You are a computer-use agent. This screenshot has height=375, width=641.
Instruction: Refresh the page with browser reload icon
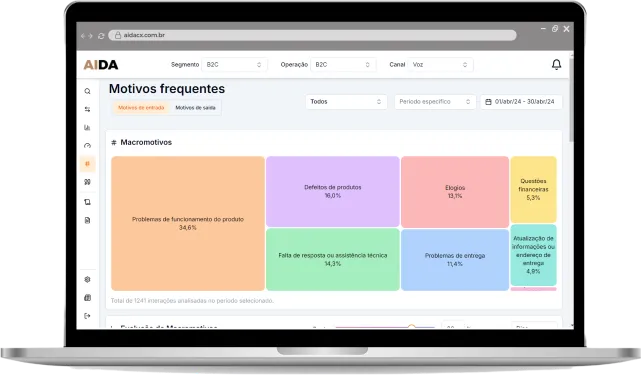click(x=101, y=36)
